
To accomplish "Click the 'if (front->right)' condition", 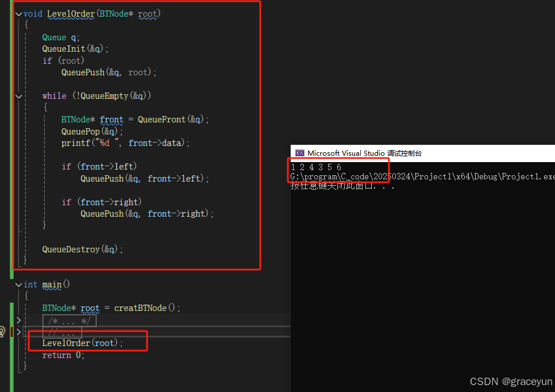I will (x=102, y=202).
